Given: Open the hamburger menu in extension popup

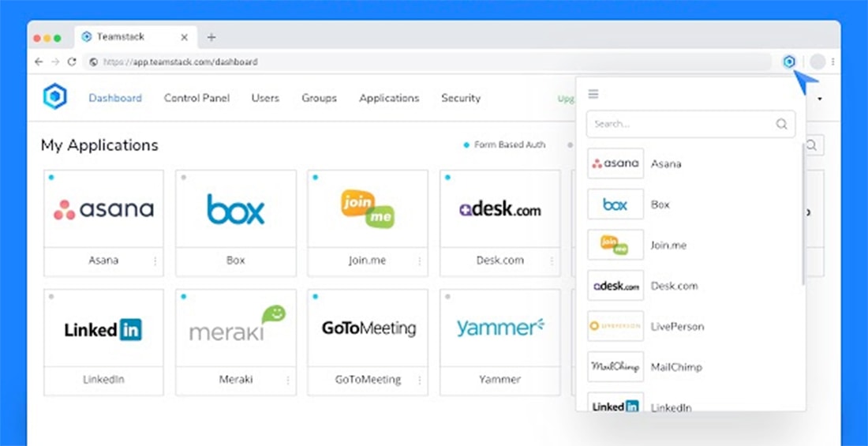Looking at the screenshot, I should (593, 94).
